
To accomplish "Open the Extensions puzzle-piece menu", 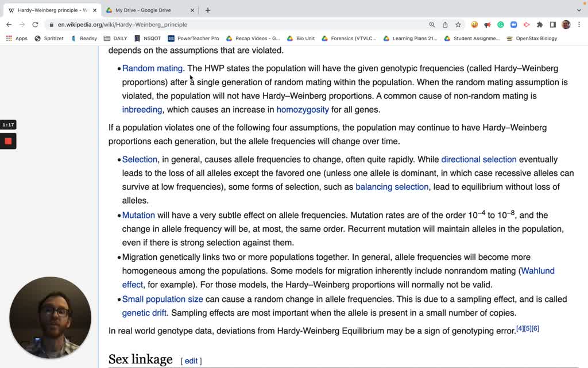I will (539, 25).
